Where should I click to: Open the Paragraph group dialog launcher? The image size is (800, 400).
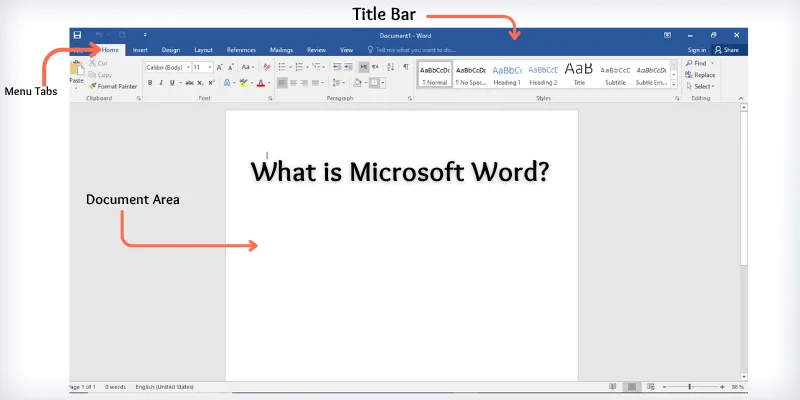[410, 98]
